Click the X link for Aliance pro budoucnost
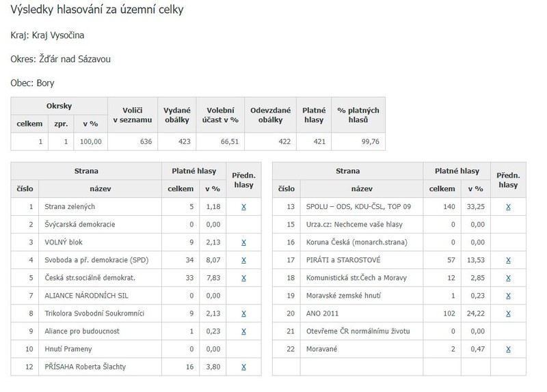 243,331
